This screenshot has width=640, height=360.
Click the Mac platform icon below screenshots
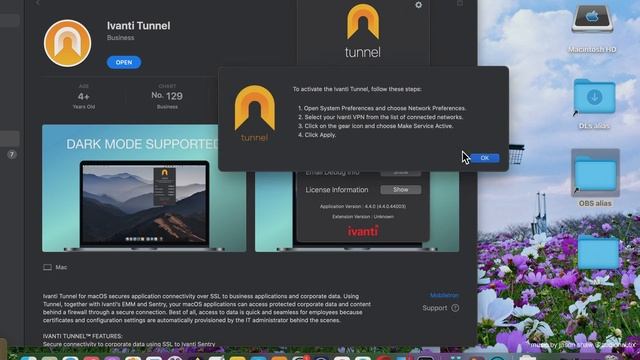click(x=47, y=267)
